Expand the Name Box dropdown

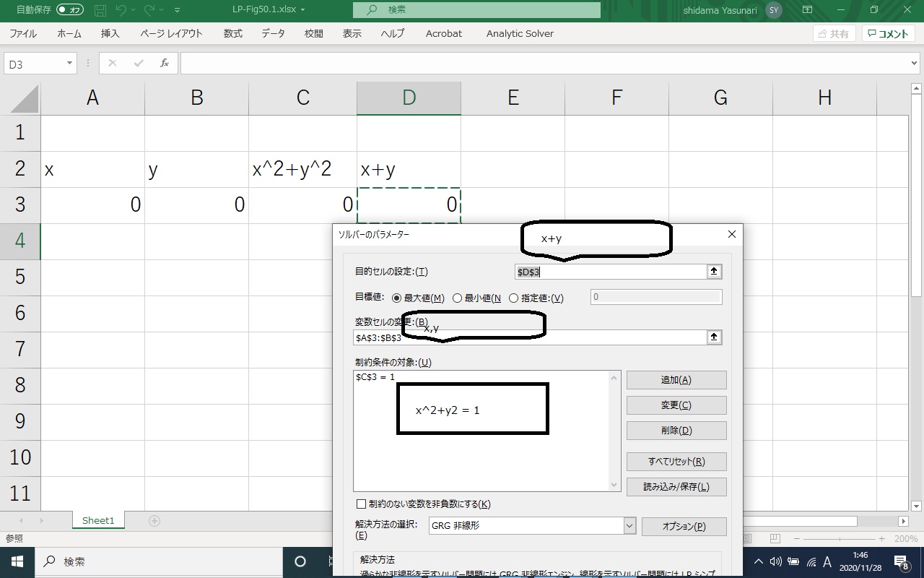pyautogui.click(x=70, y=64)
